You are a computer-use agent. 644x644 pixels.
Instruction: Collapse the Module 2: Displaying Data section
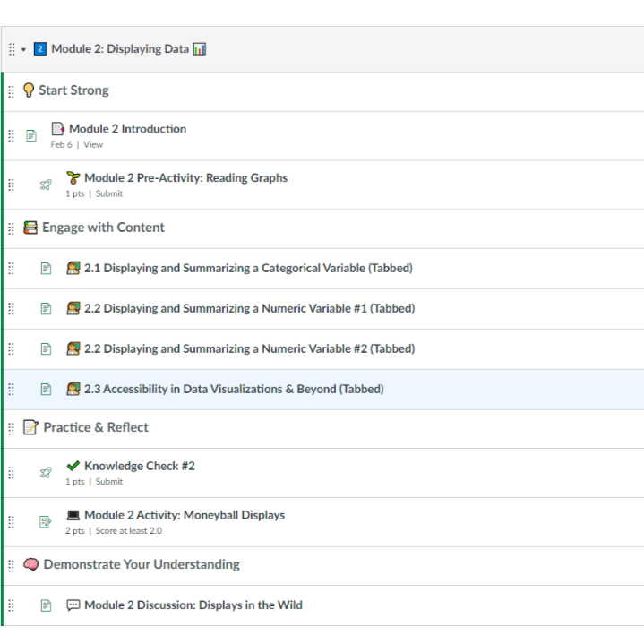(x=24, y=49)
